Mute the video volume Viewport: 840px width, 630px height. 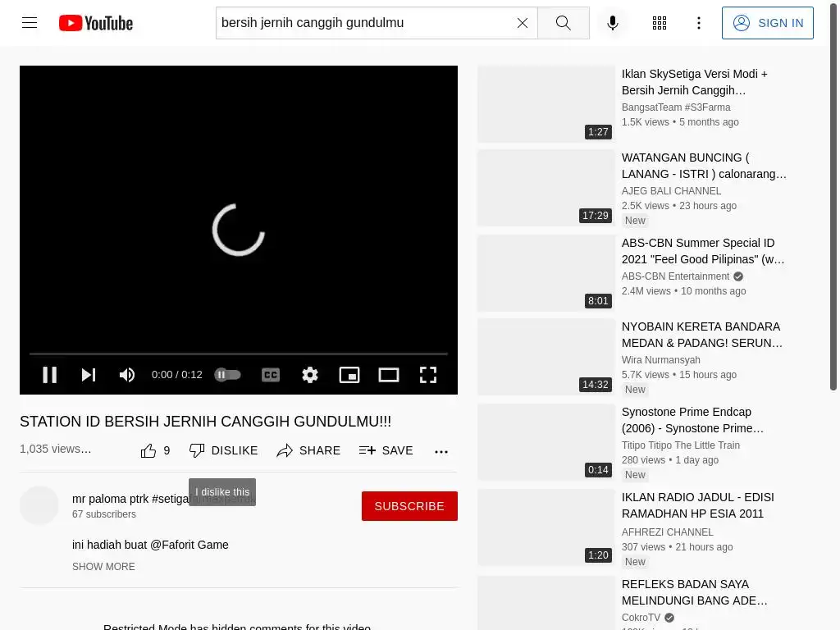point(127,374)
